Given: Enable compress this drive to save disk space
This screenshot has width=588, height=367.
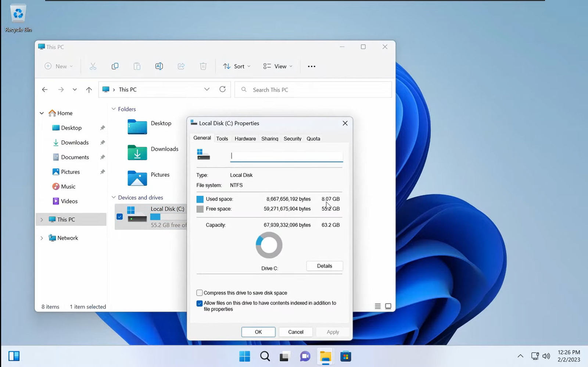Looking at the screenshot, I should (199, 292).
